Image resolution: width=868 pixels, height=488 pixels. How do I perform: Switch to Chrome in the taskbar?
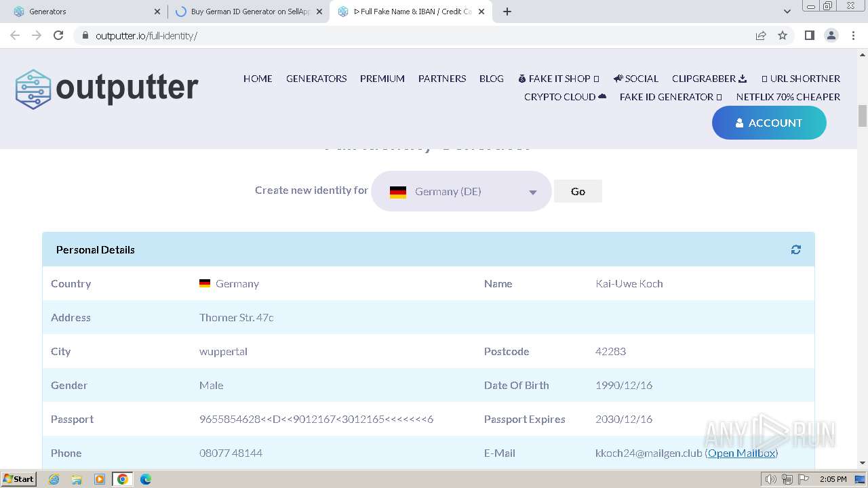click(123, 479)
